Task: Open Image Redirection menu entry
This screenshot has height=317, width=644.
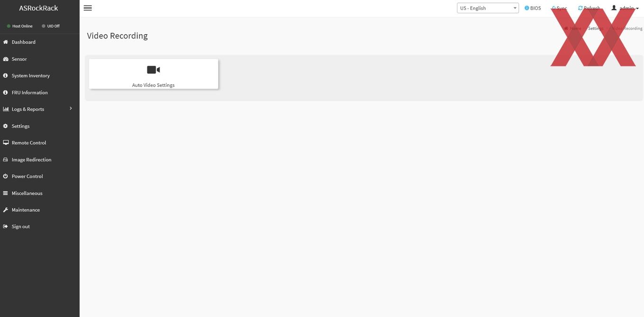Action: tap(31, 160)
